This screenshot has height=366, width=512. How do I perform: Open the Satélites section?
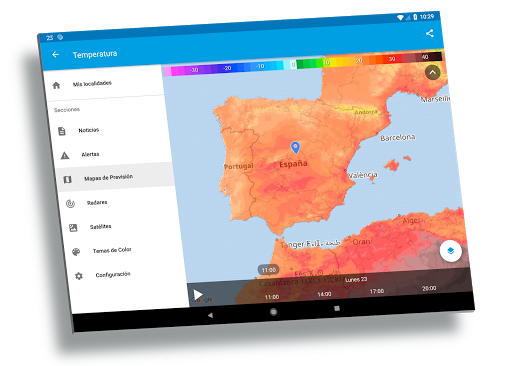tap(100, 227)
